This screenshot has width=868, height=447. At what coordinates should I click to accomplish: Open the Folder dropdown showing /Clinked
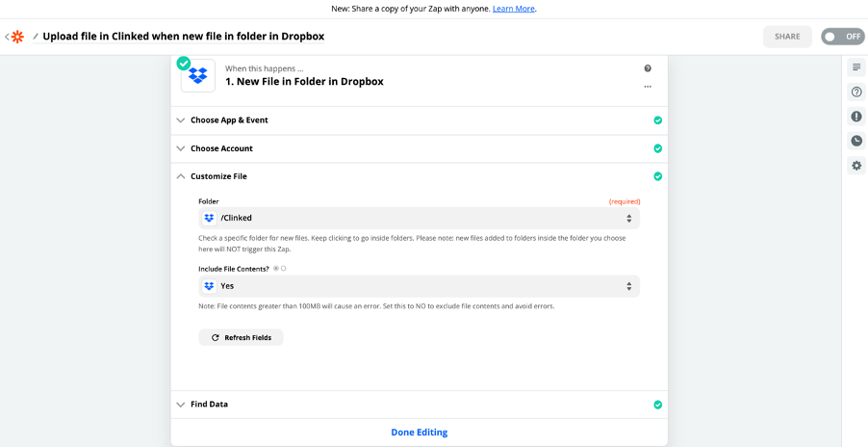(419, 219)
